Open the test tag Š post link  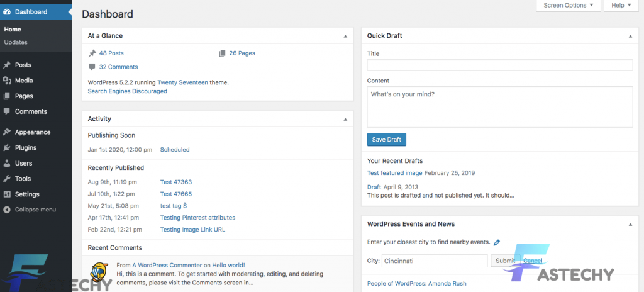click(174, 206)
